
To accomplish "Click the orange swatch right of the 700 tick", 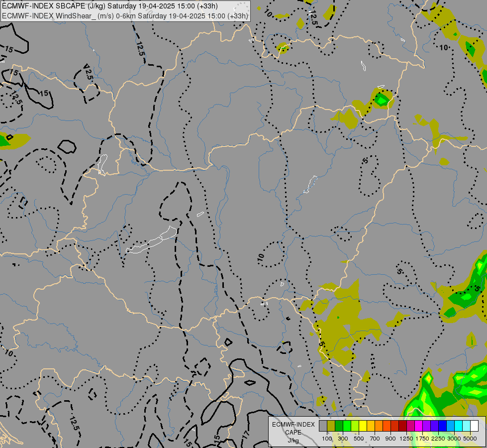I will tap(379, 426).
